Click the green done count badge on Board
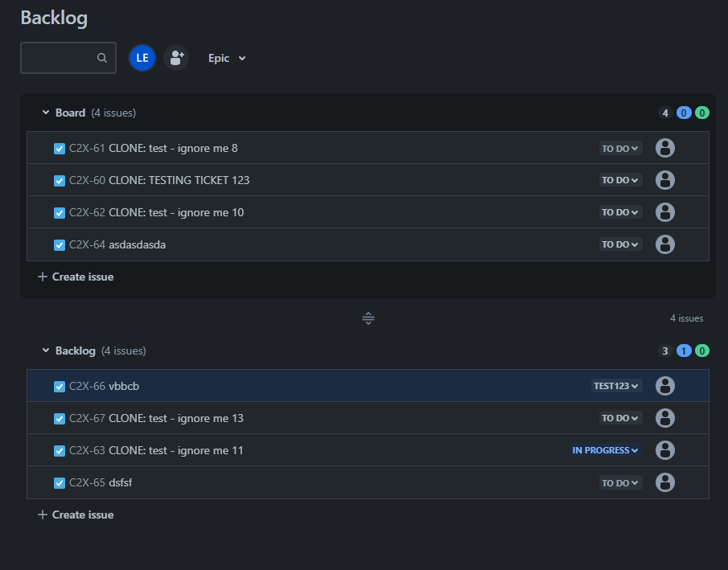Screen dimensions: 728x570 701,113
